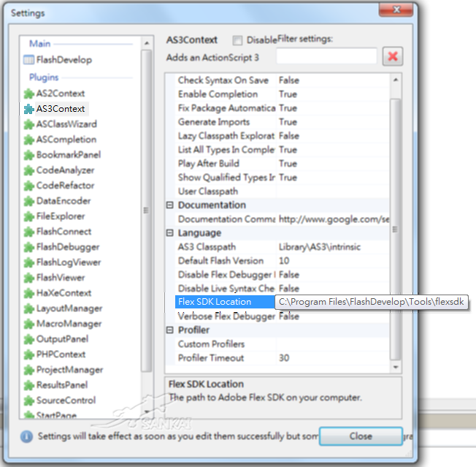Click the plugin list scrollbar thumb
476x467 pixels.
pyautogui.click(x=147, y=210)
